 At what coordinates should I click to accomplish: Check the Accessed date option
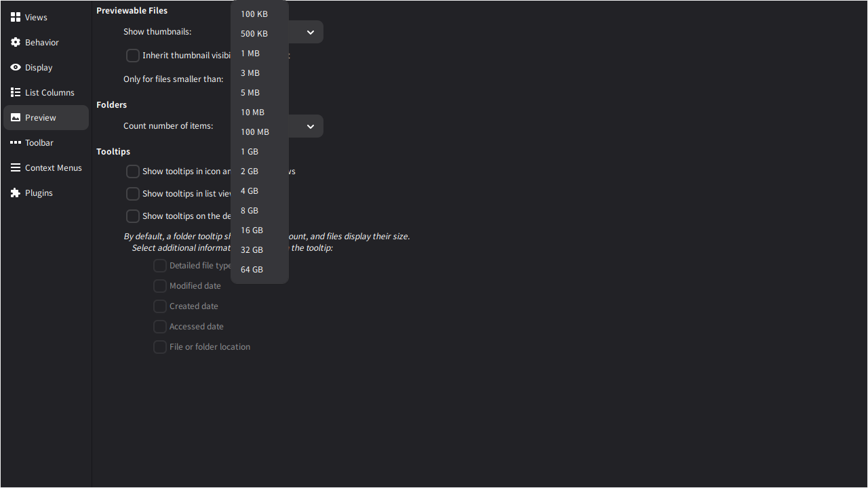(160, 327)
